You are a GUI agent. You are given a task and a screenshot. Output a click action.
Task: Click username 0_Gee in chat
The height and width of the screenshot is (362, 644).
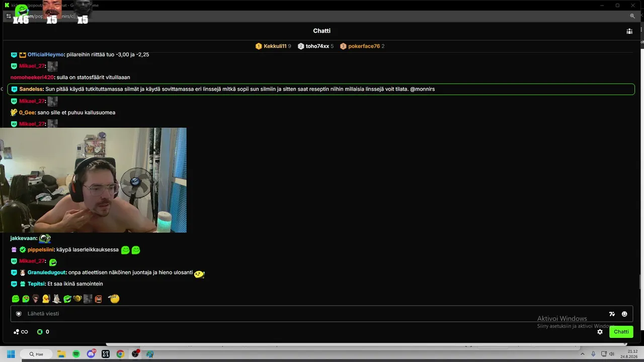point(27,113)
